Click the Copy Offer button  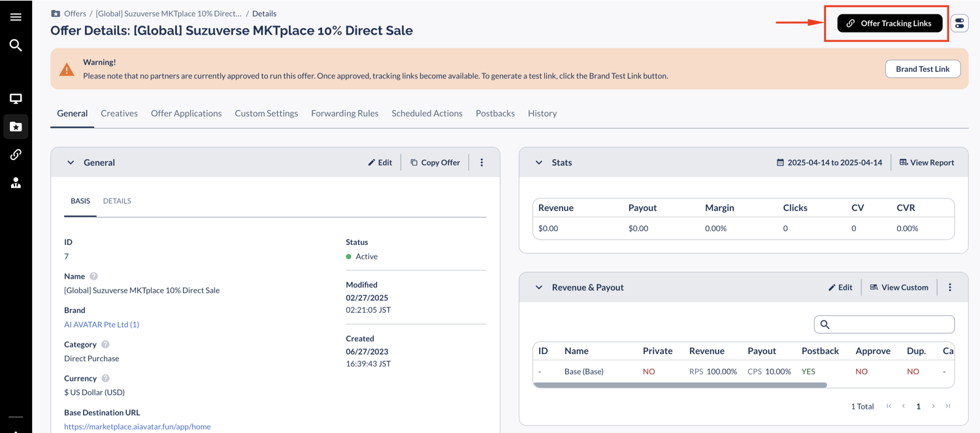point(435,163)
